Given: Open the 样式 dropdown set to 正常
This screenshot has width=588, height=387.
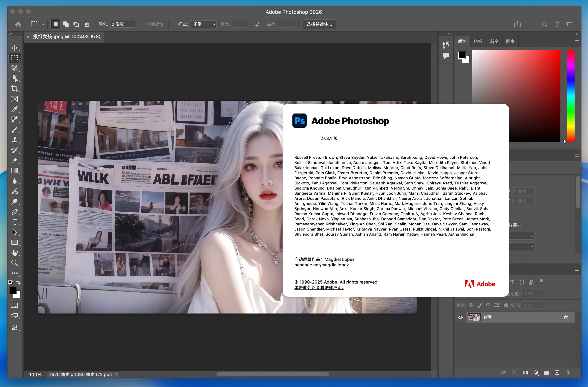Looking at the screenshot, I should pos(203,24).
